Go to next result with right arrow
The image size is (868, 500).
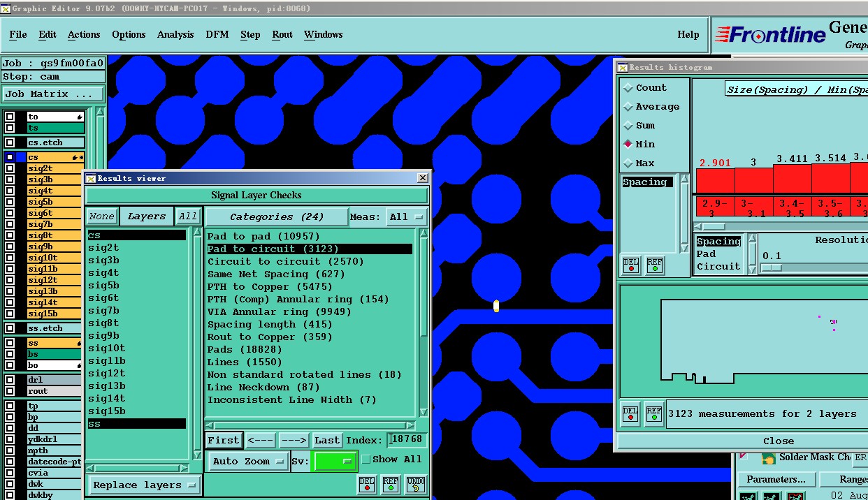[294, 440]
